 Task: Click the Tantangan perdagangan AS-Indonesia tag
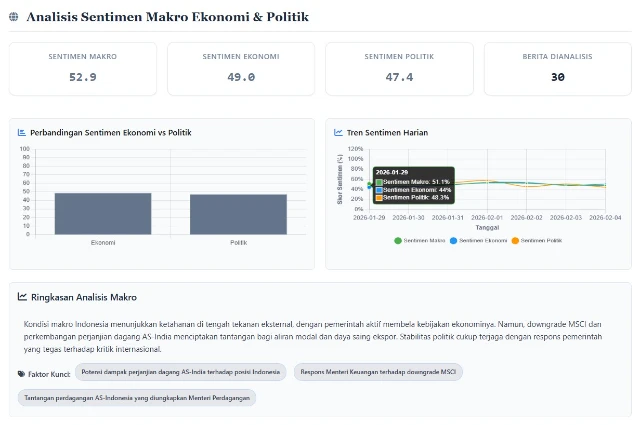(136, 397)
